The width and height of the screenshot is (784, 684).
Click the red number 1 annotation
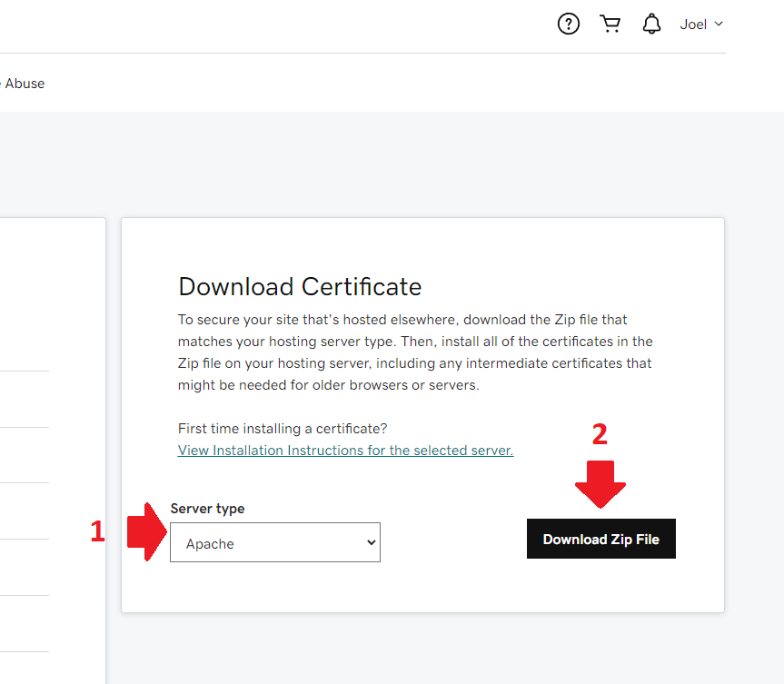pos(97,532)
